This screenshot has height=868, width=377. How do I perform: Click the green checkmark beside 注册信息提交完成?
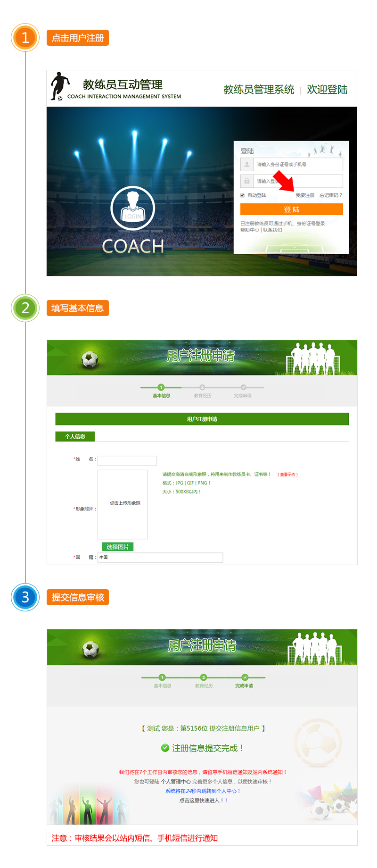(165, 748)
